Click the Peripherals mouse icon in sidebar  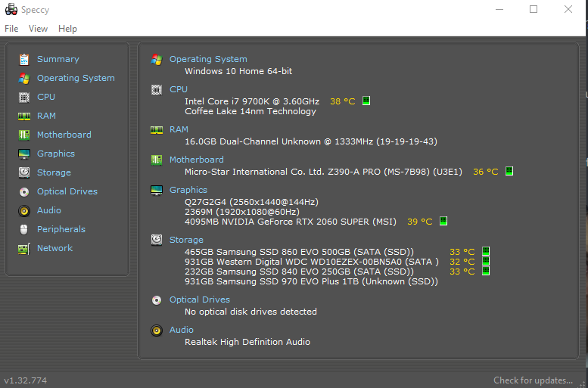point(24,229)
